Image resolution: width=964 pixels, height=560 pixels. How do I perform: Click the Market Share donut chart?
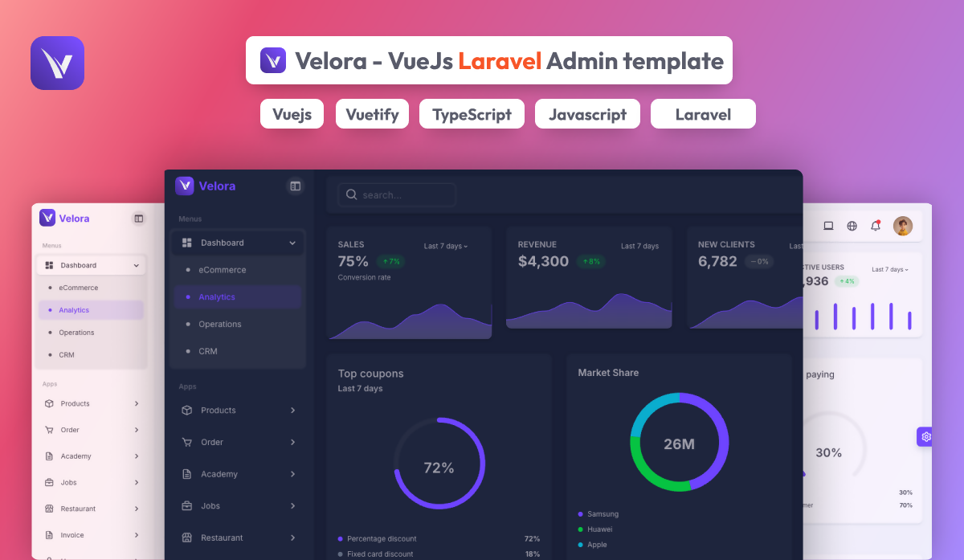(x=679, y=442)
